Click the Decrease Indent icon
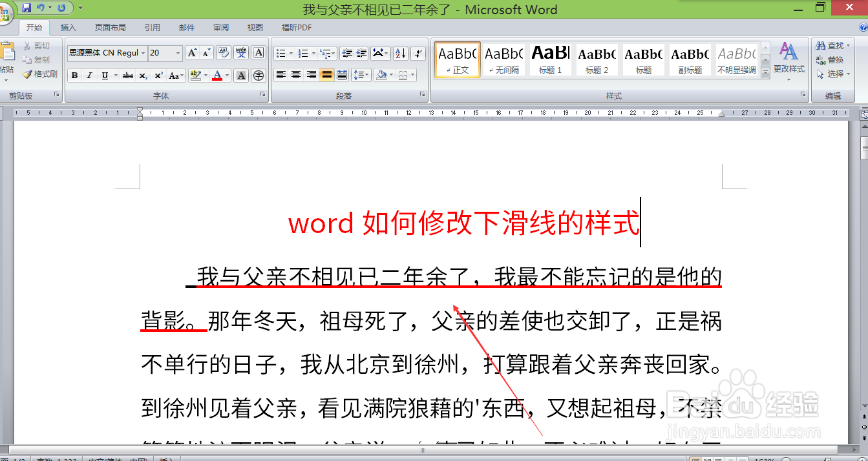The height and width of the screenshot is (461, 868). [347, 53]
